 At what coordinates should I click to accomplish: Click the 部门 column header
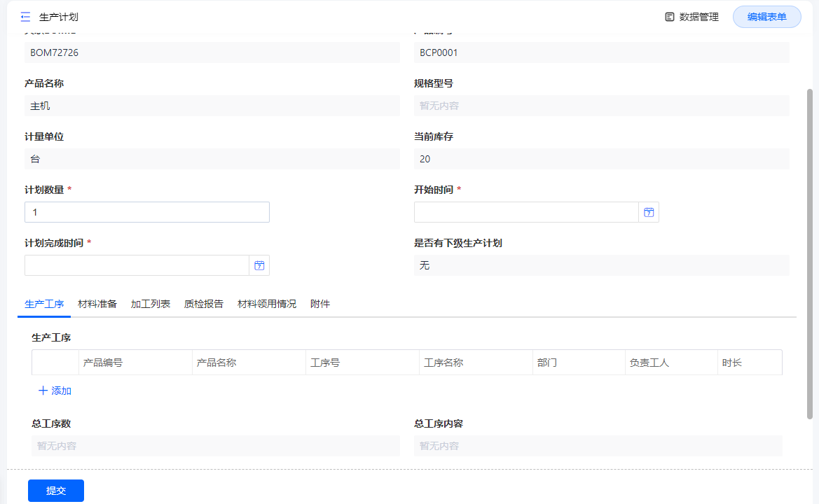coord(579,363)
